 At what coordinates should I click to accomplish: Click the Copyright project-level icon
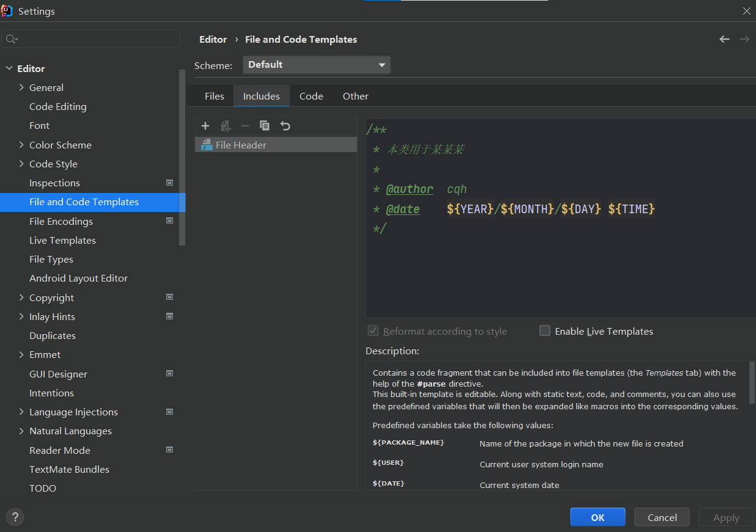[170, 297]
